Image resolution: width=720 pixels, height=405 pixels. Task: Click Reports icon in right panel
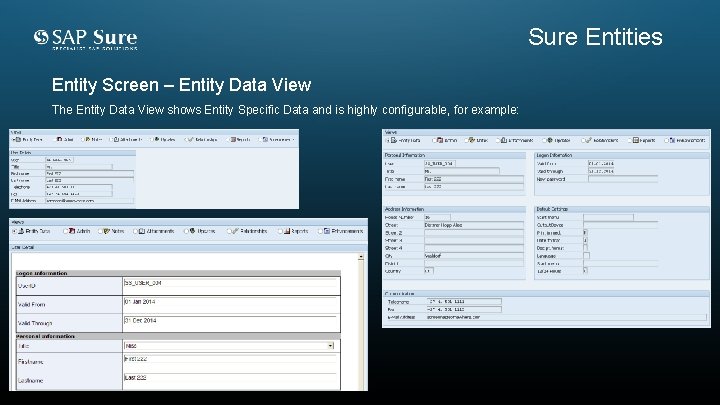636,140
